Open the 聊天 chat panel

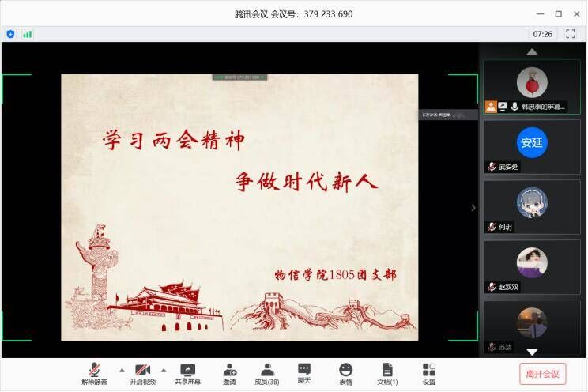click(x=304, y=373)
